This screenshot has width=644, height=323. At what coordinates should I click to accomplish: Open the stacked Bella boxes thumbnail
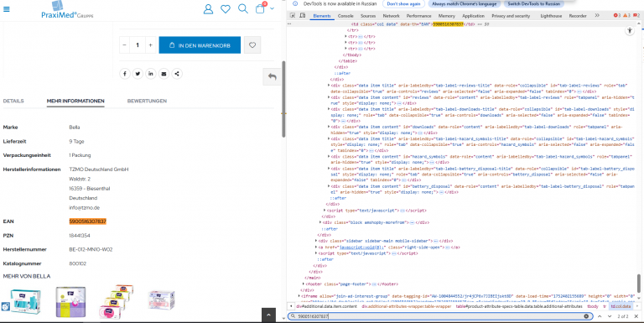116,302
